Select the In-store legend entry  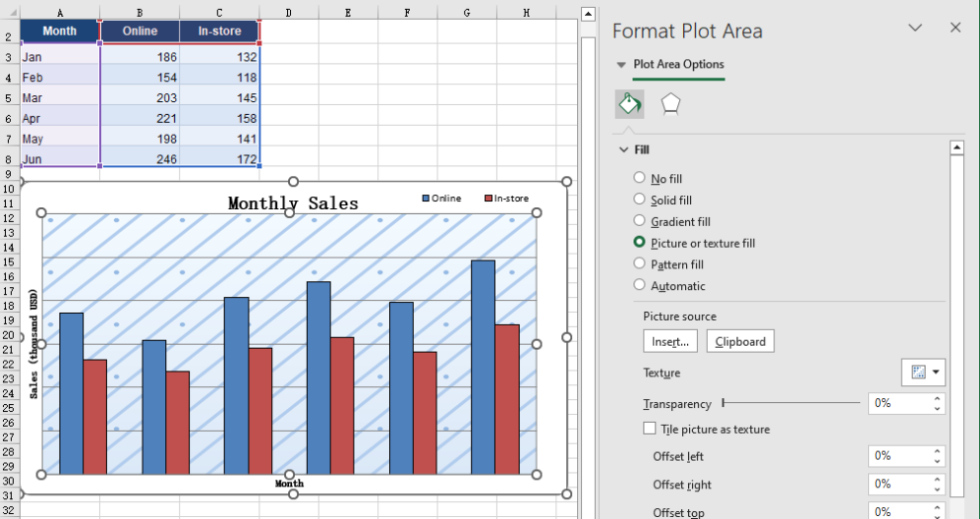coord(507,199)
